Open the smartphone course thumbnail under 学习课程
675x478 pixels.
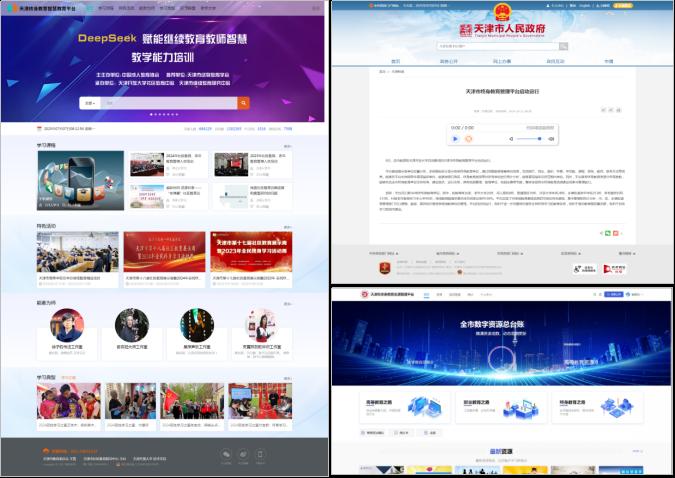pos(81,180)
